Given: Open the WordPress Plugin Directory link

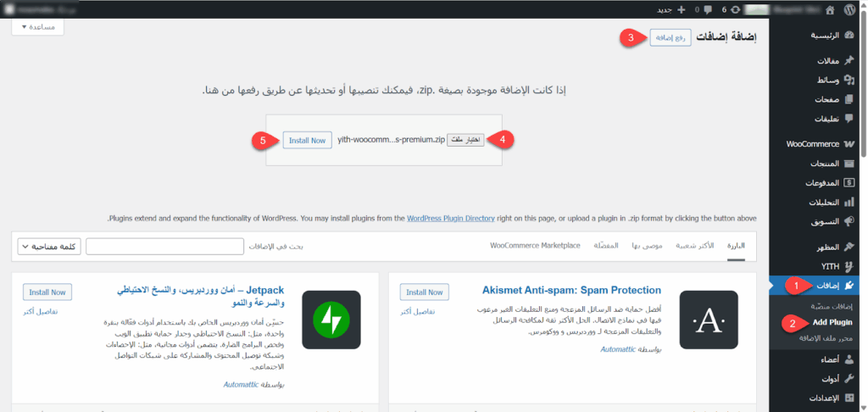Looking at the screenshot, I should (450, 218).
